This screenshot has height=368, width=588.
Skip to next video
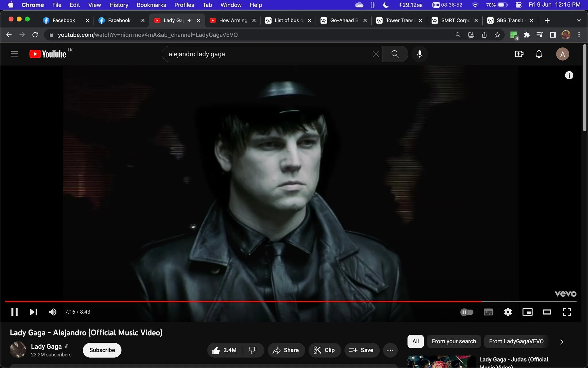click(x=33, y=312)
